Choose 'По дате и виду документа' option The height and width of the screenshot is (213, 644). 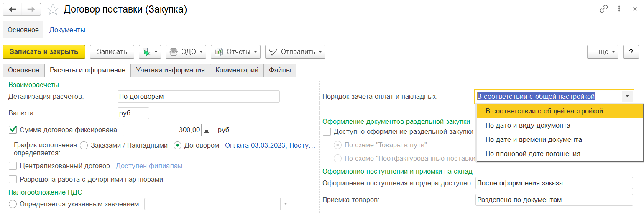tap(528, 126)
